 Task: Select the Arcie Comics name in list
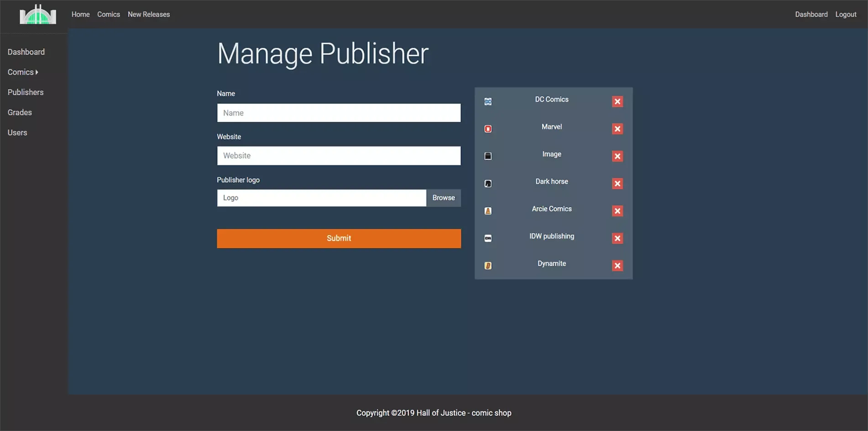click(x=552, y=209)
